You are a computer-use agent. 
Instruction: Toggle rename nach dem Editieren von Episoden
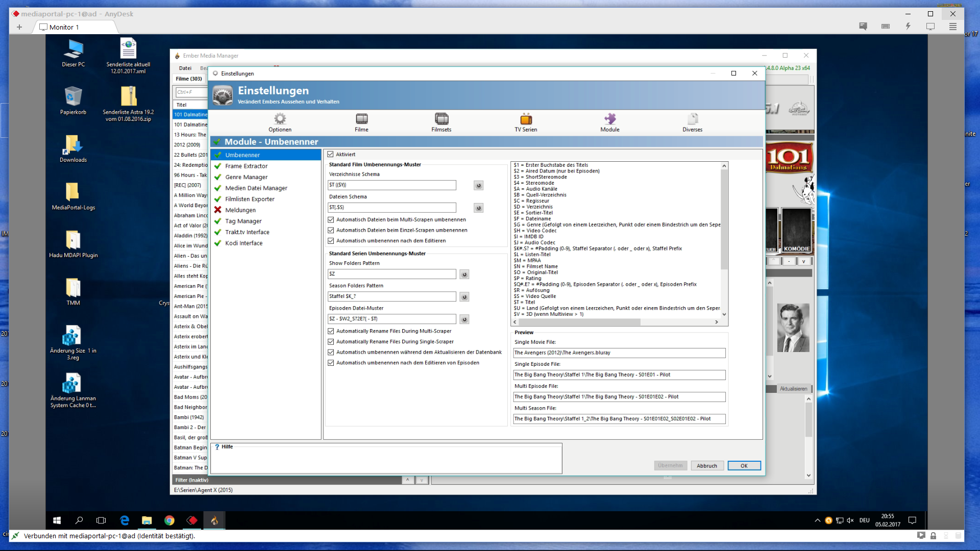(x=331, y=363)
